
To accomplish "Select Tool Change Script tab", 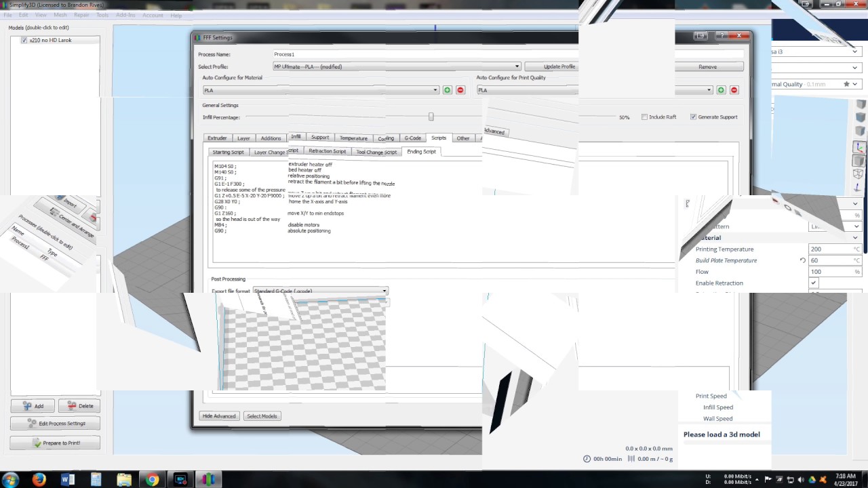I will 376,152.
